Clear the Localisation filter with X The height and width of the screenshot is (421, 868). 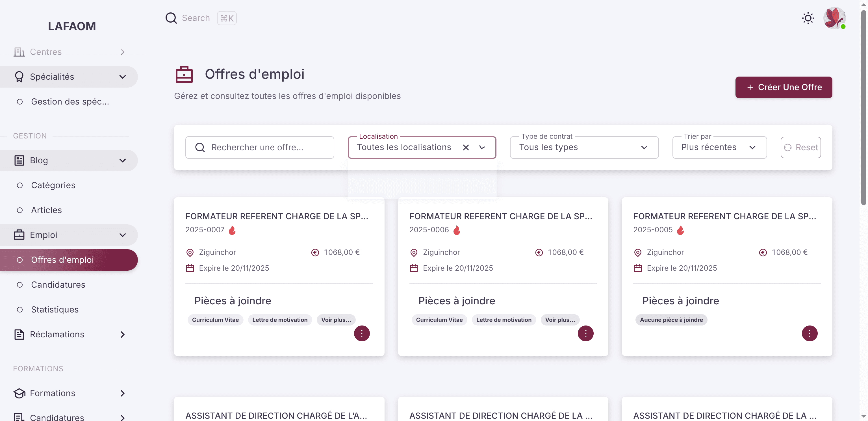pyautogui.click(x=466, y=147)
